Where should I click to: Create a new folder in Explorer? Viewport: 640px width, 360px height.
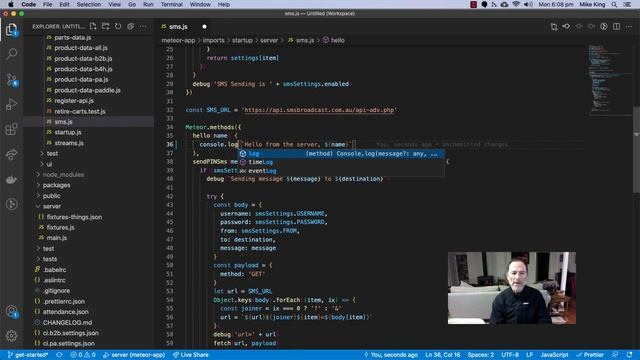tap(106, 26)
